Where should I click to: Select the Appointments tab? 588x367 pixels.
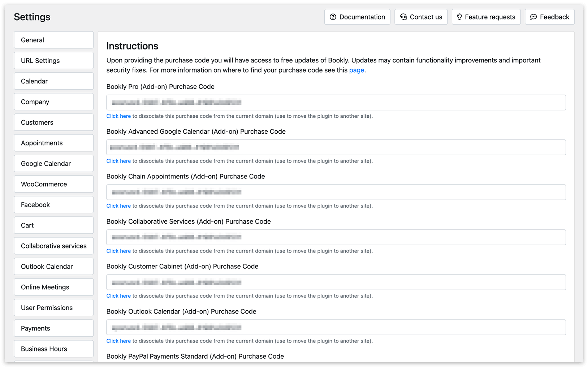tap(54, 143)
